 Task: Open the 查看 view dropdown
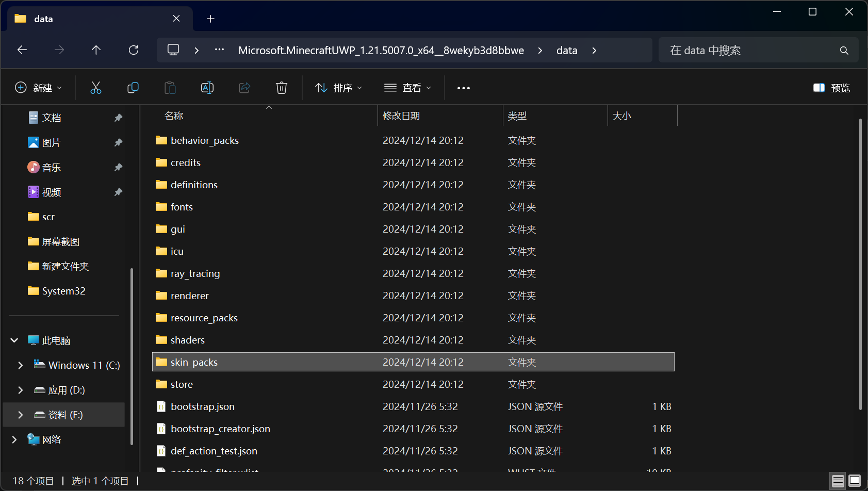[x=408, y=88]
